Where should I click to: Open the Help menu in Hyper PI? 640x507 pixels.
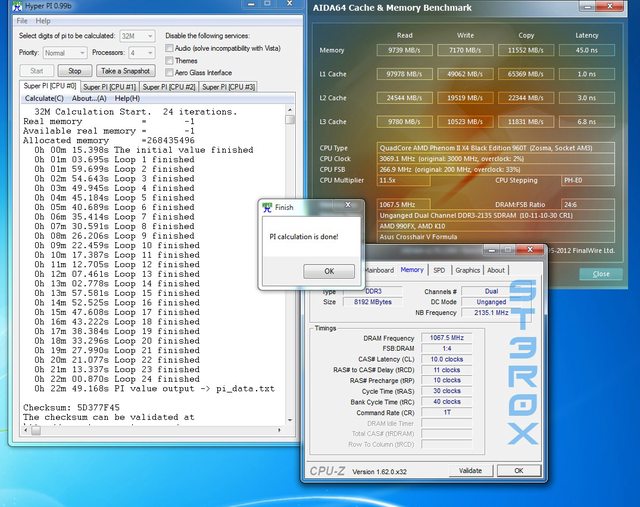click(x=43, y=21)
